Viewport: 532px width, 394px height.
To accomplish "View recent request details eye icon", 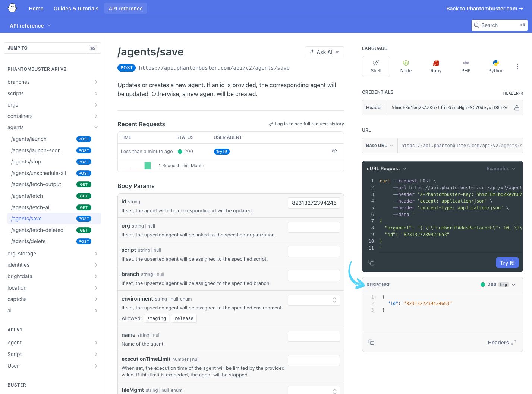I will 334,151.
